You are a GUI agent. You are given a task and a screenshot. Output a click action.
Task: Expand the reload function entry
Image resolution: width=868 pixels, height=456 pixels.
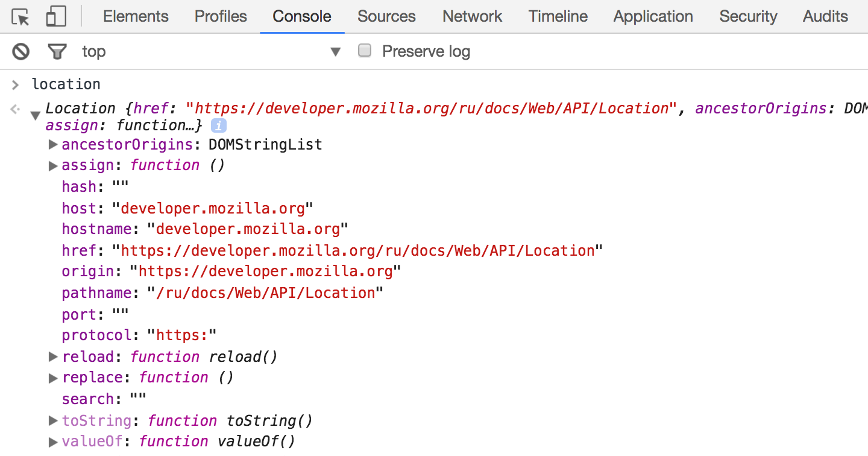click(53, 357)
